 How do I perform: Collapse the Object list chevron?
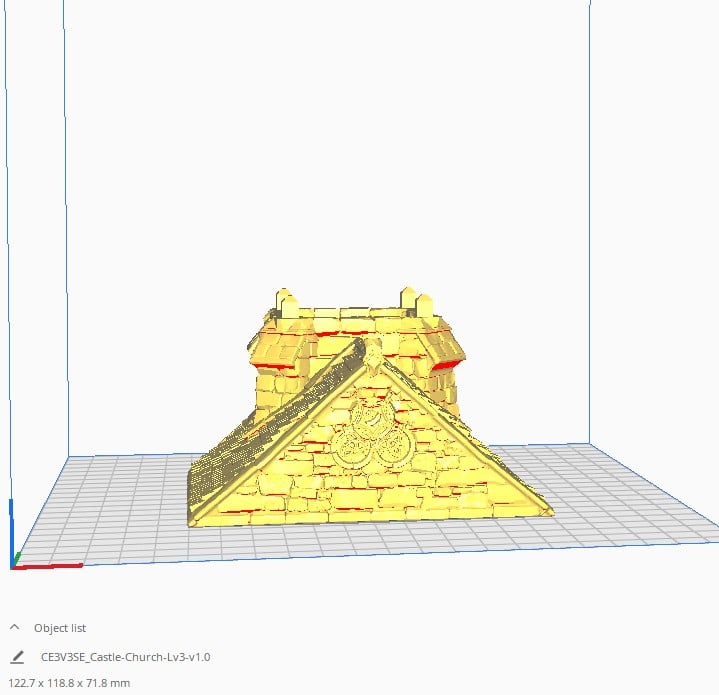tap(15, 627)
